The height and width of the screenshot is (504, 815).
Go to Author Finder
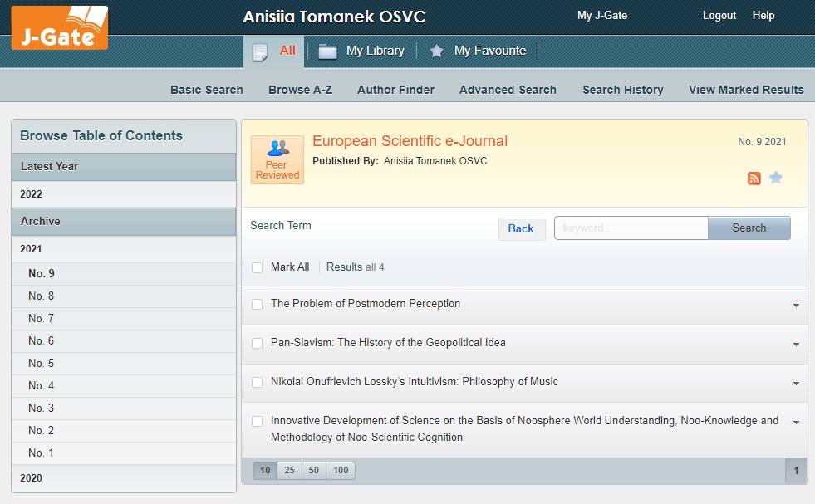click(x=395, y=90)
